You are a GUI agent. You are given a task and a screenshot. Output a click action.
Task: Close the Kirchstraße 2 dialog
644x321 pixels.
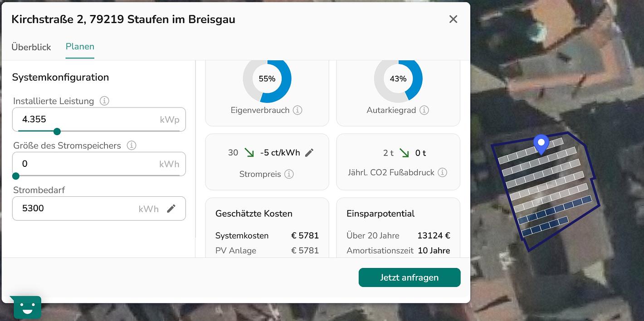(453, 19)
